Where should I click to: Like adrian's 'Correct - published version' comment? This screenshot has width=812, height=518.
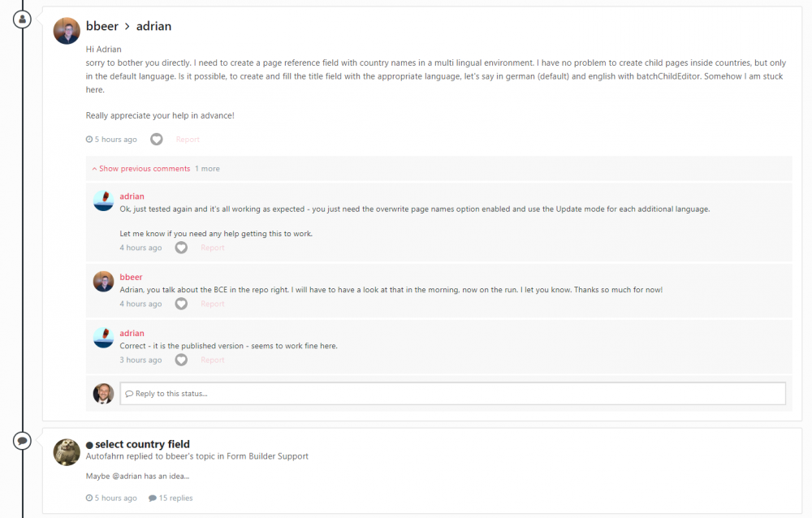point(181,360)
